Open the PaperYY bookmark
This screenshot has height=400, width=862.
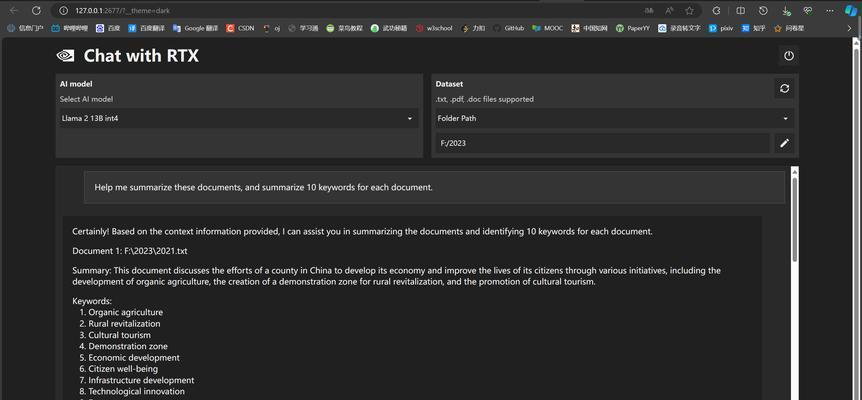[x=633, y=28]
